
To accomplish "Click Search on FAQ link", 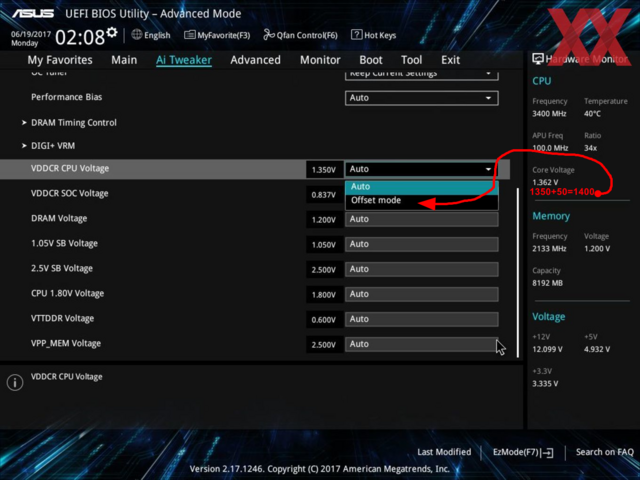I will click(x=604, y=452).
